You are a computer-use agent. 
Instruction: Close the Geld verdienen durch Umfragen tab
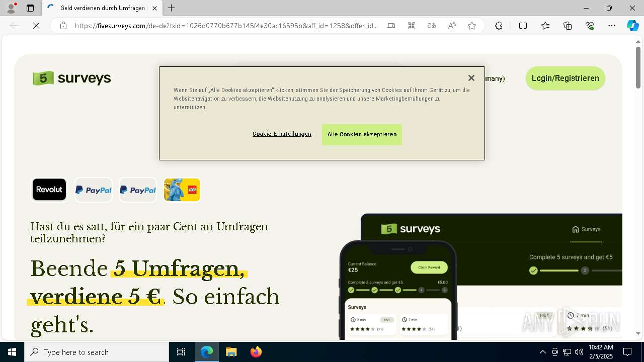click(x=154, y=8)
